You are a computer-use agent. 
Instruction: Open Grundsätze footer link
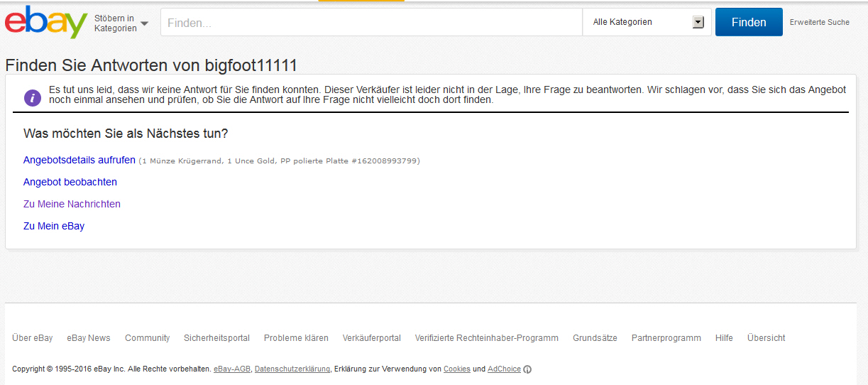595,338
